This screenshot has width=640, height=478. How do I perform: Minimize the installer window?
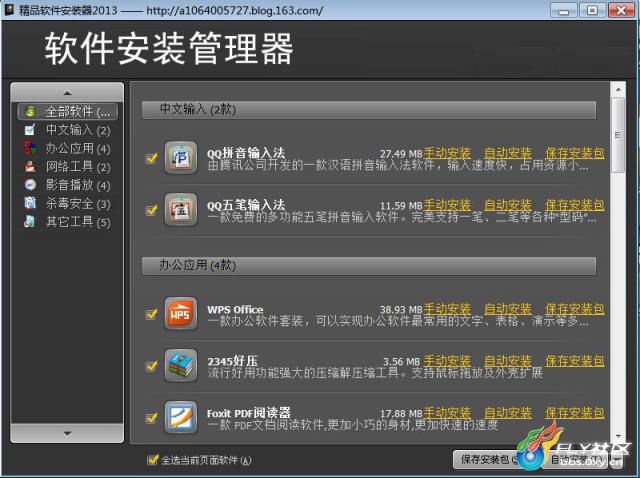tap(564, 10)
